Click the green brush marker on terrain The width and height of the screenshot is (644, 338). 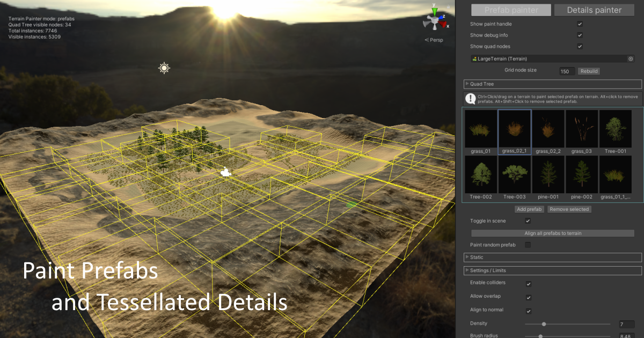(x=351, y=204)
